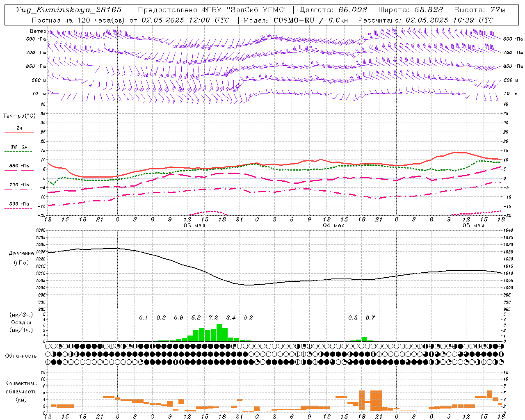
Task: Click the Тем-ра(°C) axis title
Action: tap(19, 116)
